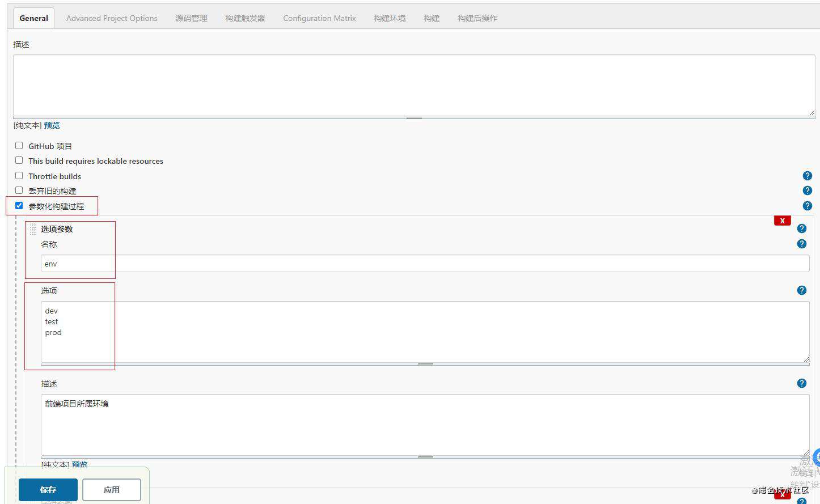
Task: Click the 选项参数 heading text
Action: click(x=57, y=229)
